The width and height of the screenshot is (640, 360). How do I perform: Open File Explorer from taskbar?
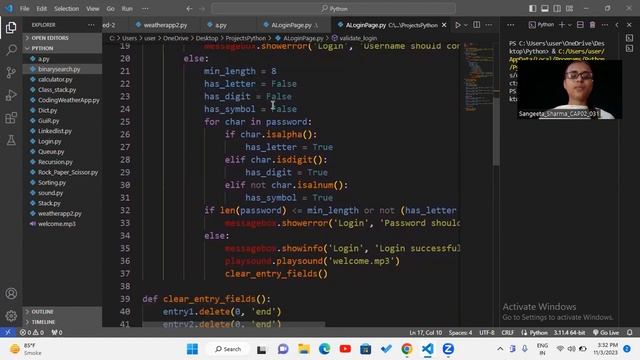coord(303,349)
